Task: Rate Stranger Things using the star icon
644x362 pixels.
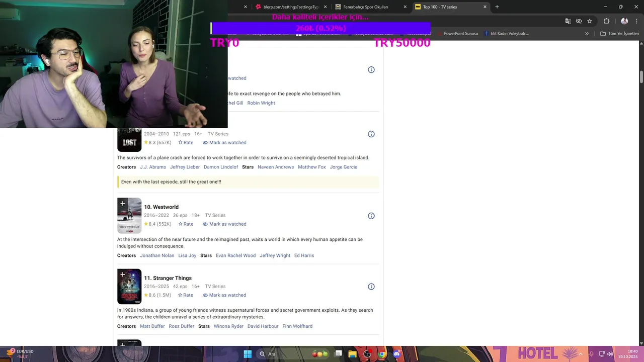Action: (x=186, y=295)
